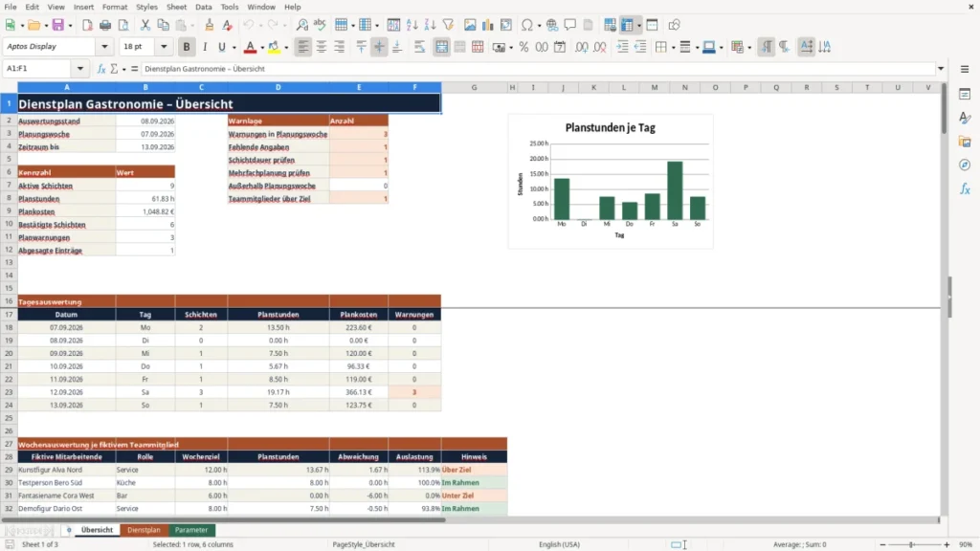Expand the Name Box dropdown
This screenshot has height=551, width=980.
pos(80,69)
